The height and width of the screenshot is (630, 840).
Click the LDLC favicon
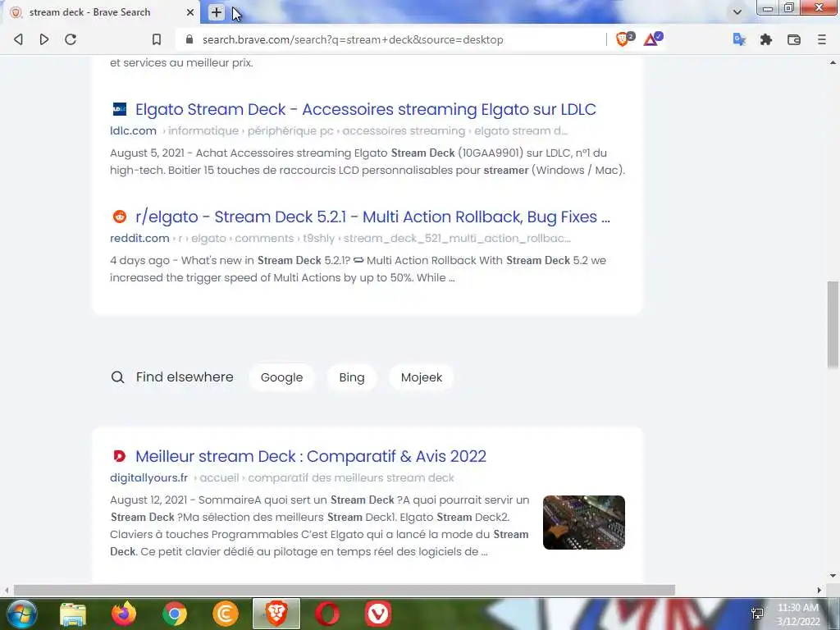[120, 109]
